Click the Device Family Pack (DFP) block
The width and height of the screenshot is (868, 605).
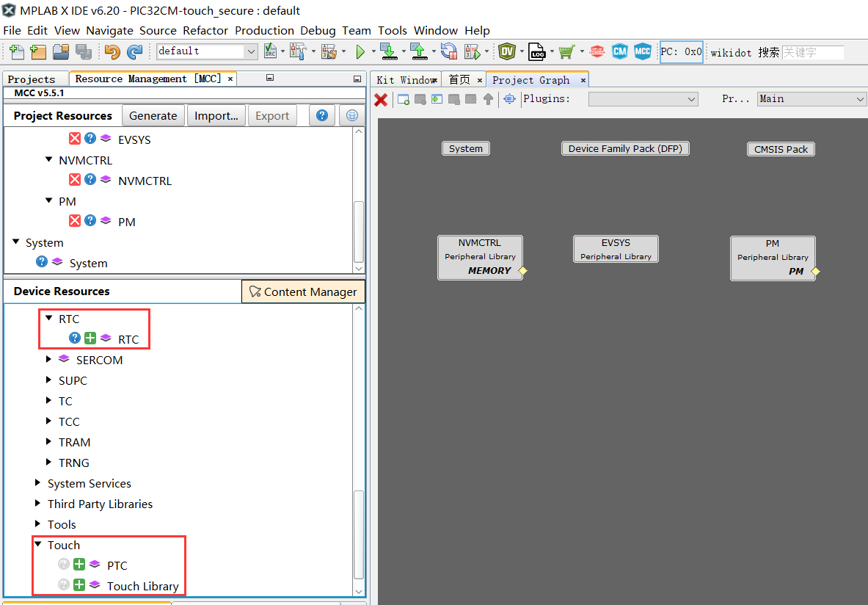[x=625, y=148]
